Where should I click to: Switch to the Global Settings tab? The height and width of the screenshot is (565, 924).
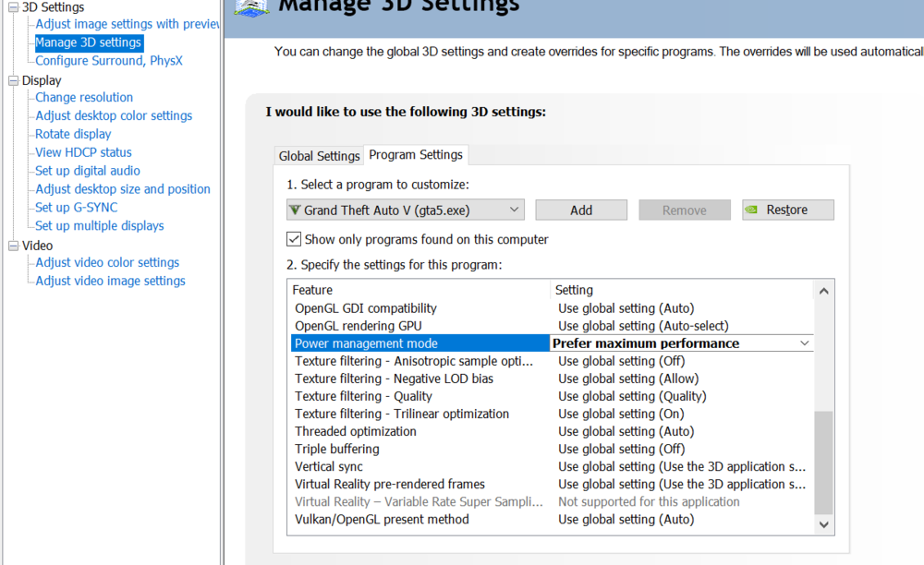319,156
